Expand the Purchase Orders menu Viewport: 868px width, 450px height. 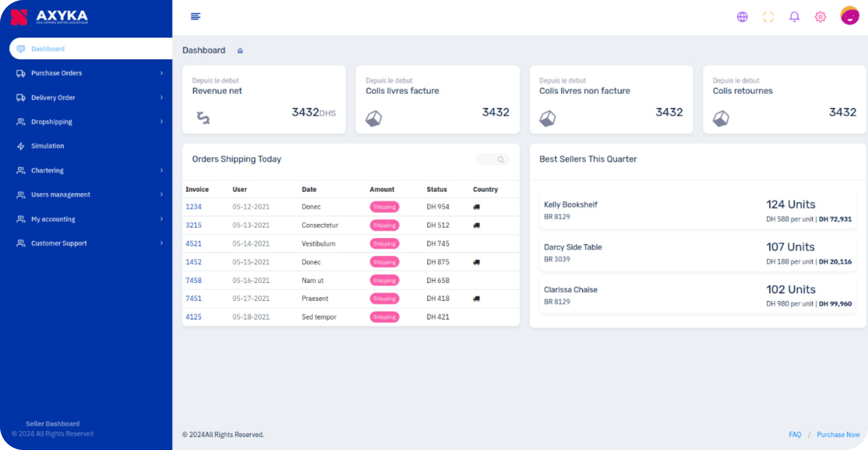pyautogui.click(x=56, y=73)
